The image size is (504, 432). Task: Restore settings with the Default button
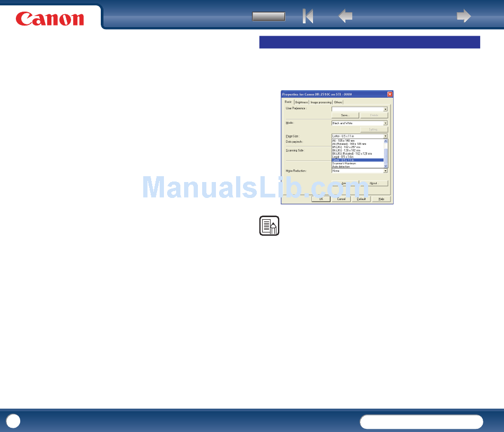point(361,199)
